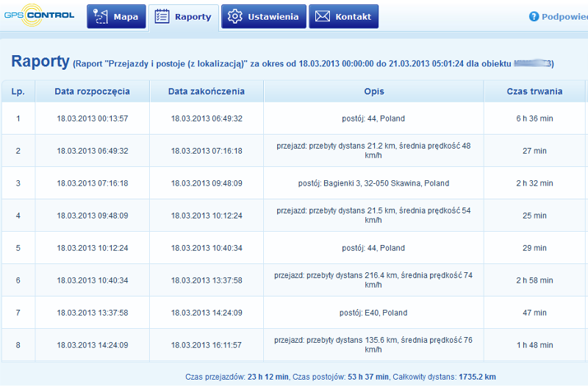588x390 pixels.
Task: Select the description with distance 135.6 km
Action: coord(373,344)
